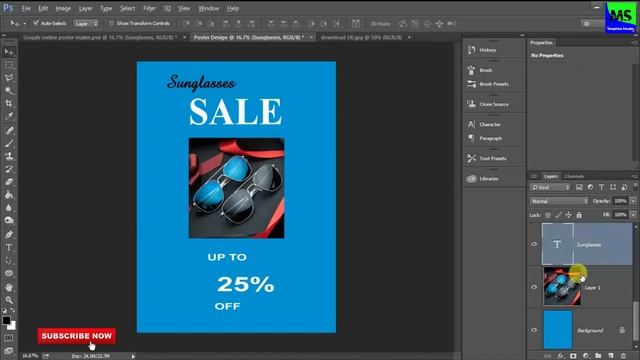Select the Blur tool
Viewport: 640px width, 360px height.
(x=9, y=208)
